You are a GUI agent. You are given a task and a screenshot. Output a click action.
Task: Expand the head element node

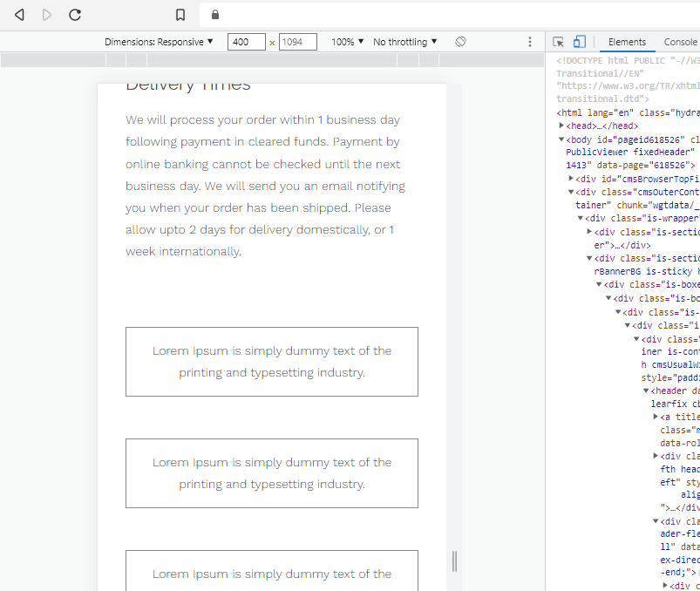point(561,126)
